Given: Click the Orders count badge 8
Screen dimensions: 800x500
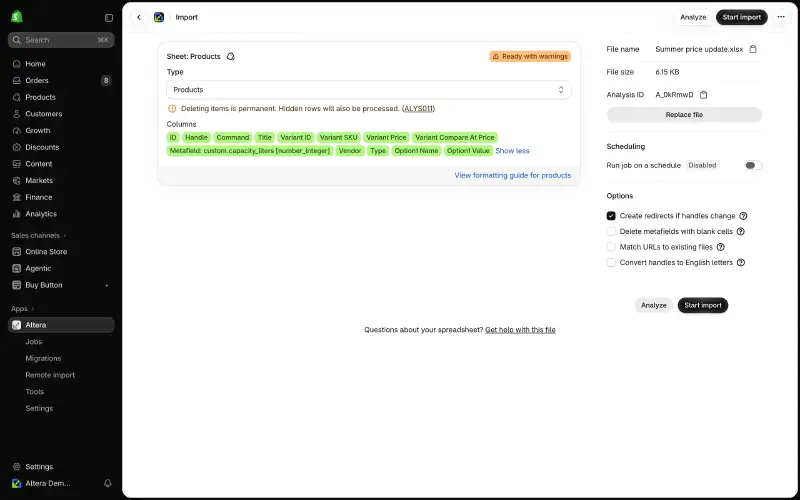Looking at the screenshot, I should 106,81.
